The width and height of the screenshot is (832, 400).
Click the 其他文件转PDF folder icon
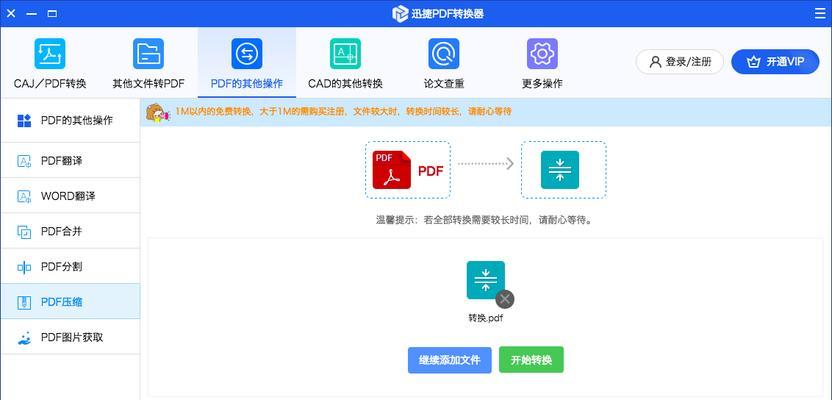tap(148, 54)
